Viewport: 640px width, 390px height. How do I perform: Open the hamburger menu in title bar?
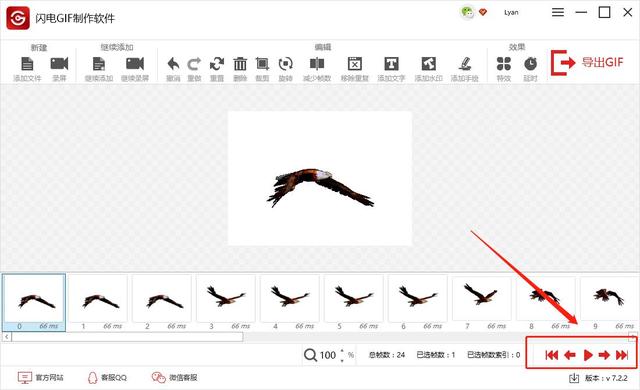point(558,13)
